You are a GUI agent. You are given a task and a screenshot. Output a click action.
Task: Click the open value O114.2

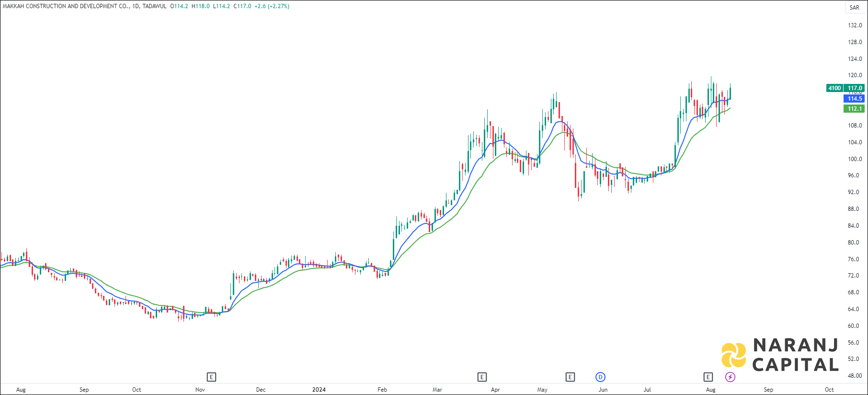179,6
